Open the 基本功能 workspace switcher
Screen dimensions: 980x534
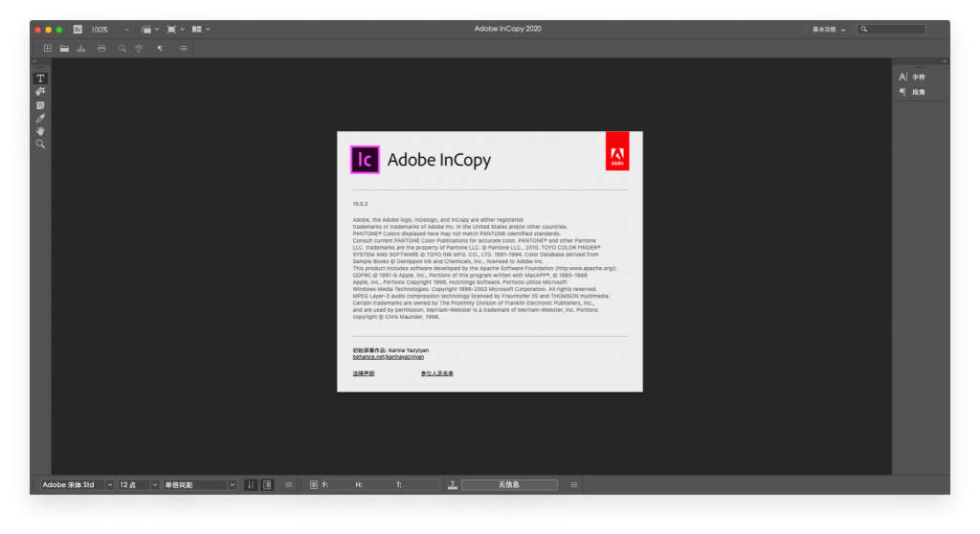point(829,30)
